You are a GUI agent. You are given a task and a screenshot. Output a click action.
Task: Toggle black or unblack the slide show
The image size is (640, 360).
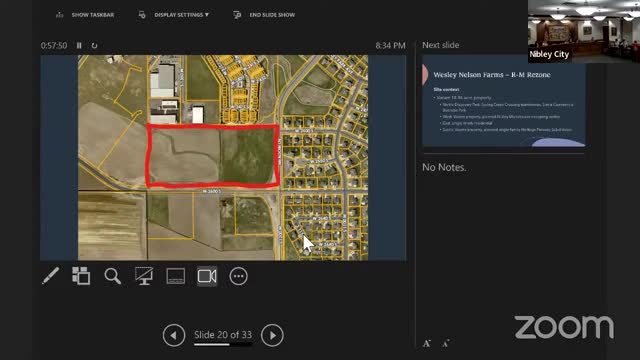click(x=144, y=276)
